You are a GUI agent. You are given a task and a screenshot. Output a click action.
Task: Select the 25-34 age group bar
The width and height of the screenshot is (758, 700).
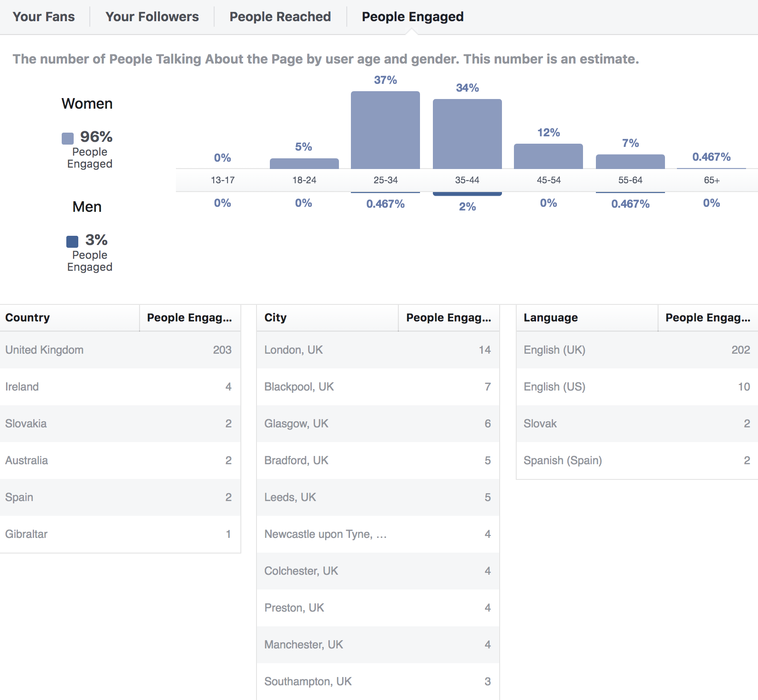coord(385,129)
